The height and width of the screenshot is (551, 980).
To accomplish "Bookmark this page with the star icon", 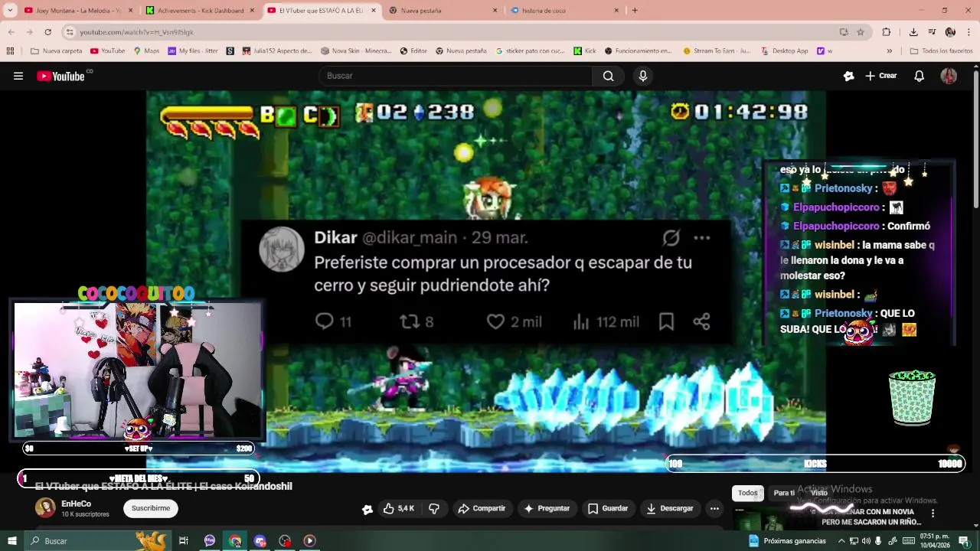I will coord(861,32).
